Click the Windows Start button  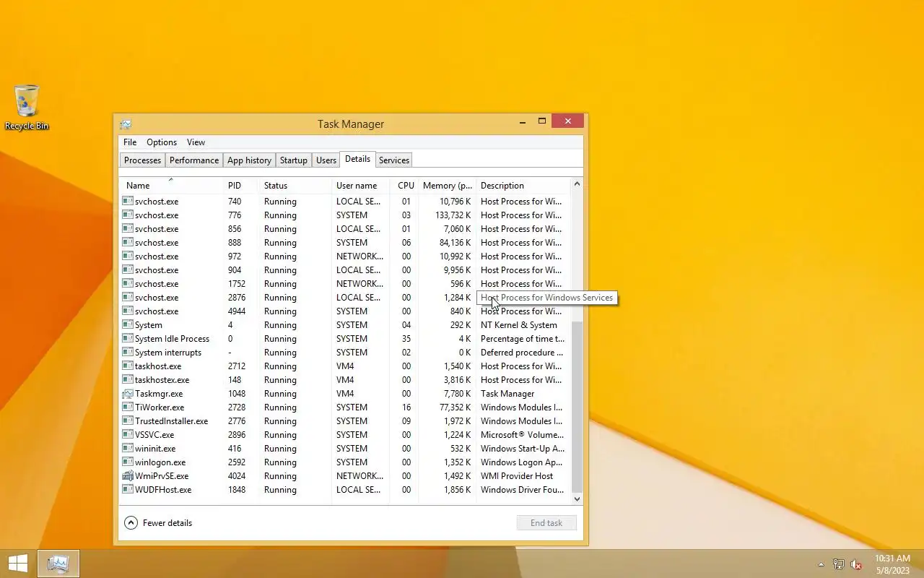(x=17, y=564)
